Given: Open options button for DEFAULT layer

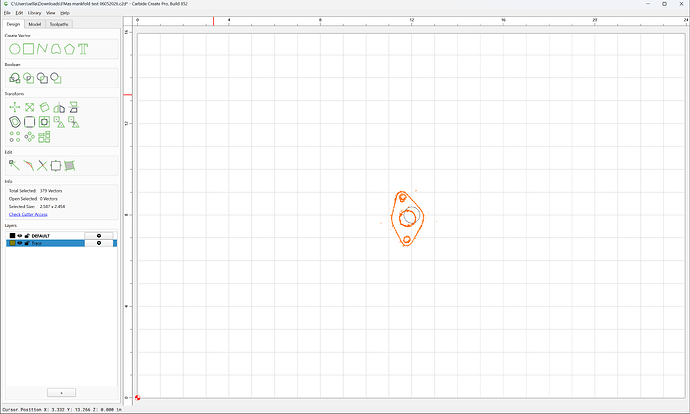Looking at the screenshot, I should pyautogui.click(x=99, y=236).
